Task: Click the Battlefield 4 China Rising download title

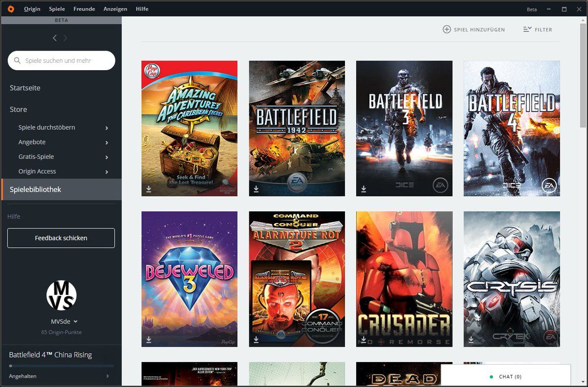Action: point(50,355)
